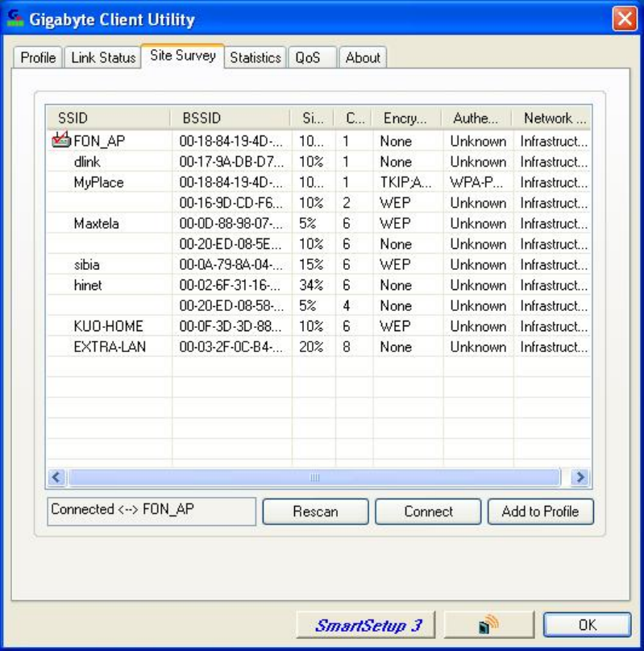This screenshot has height=651, width=644.
Task: Go to the Statistics tab
Action: (x=256, y=57)
